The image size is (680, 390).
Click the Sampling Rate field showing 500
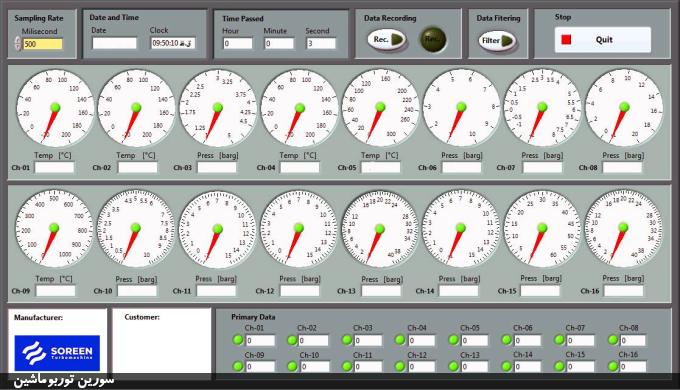pos(42,44)
